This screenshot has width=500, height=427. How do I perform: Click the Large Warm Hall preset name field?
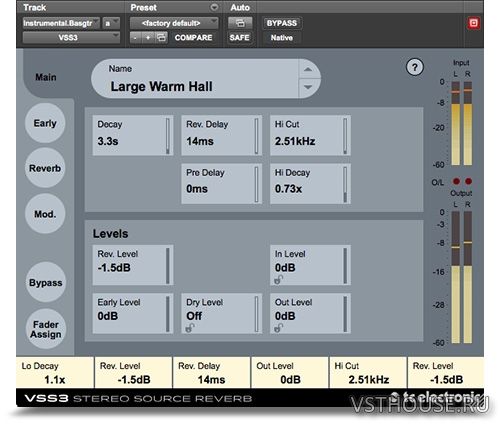click(195, 79)
